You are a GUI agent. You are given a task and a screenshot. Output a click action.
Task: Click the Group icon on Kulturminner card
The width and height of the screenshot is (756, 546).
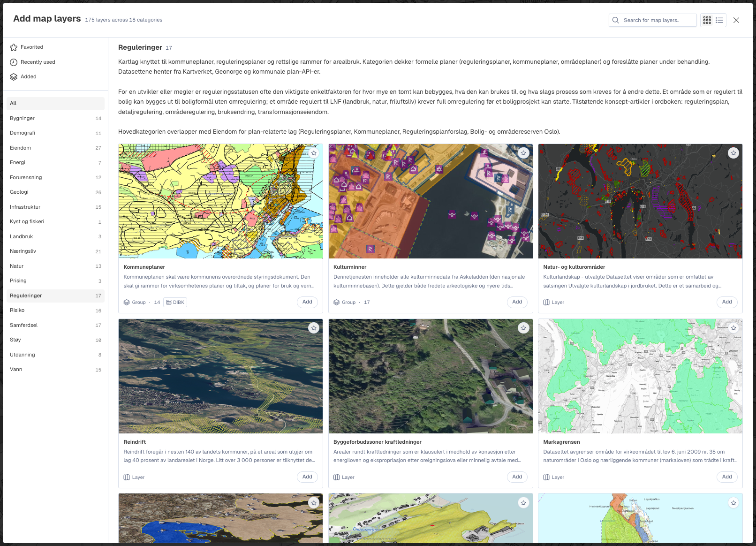point(336,302)
